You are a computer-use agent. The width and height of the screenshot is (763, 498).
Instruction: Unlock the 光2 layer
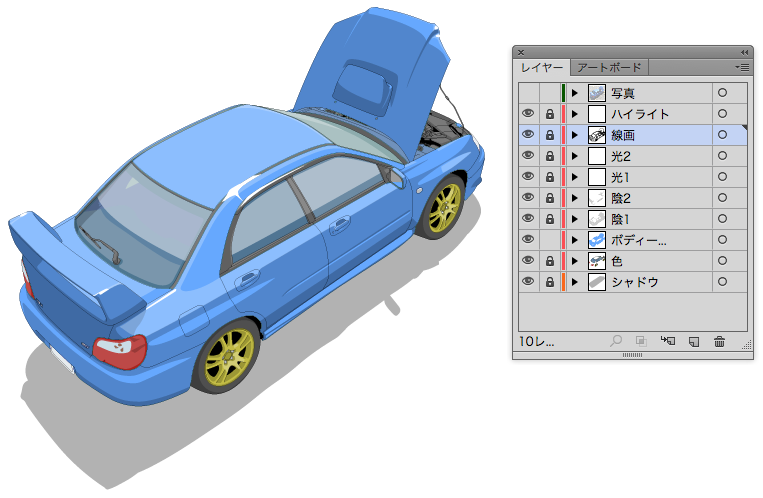click(x=550, y=156)
